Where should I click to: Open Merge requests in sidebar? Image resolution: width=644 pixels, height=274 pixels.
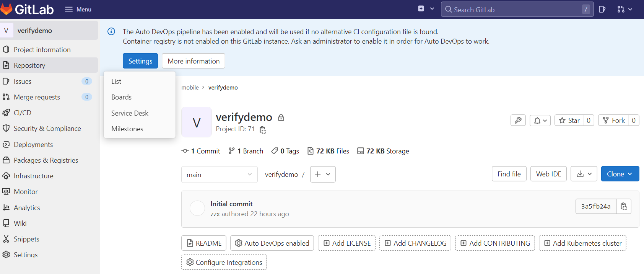pos(49,97)
